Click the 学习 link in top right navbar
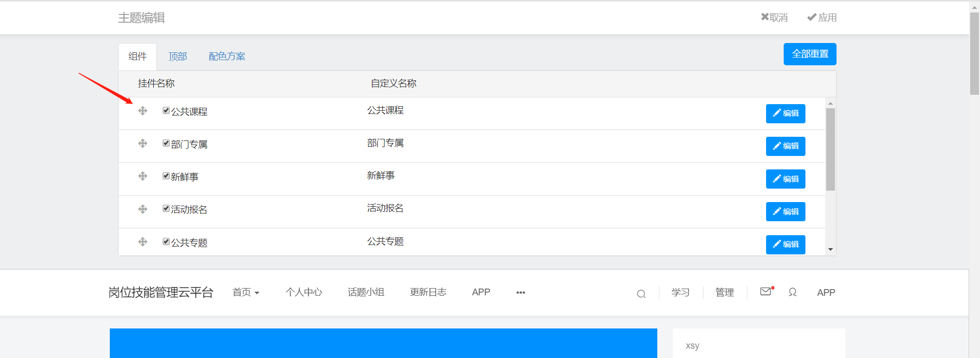Viewport: 980px width, 358px height. click(x=681, y=293)
